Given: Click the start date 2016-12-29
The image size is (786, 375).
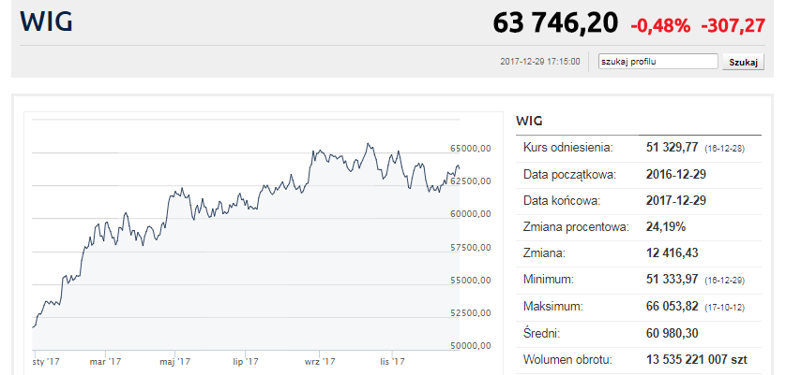Looking at the screenshot, I should pos(676,175).
